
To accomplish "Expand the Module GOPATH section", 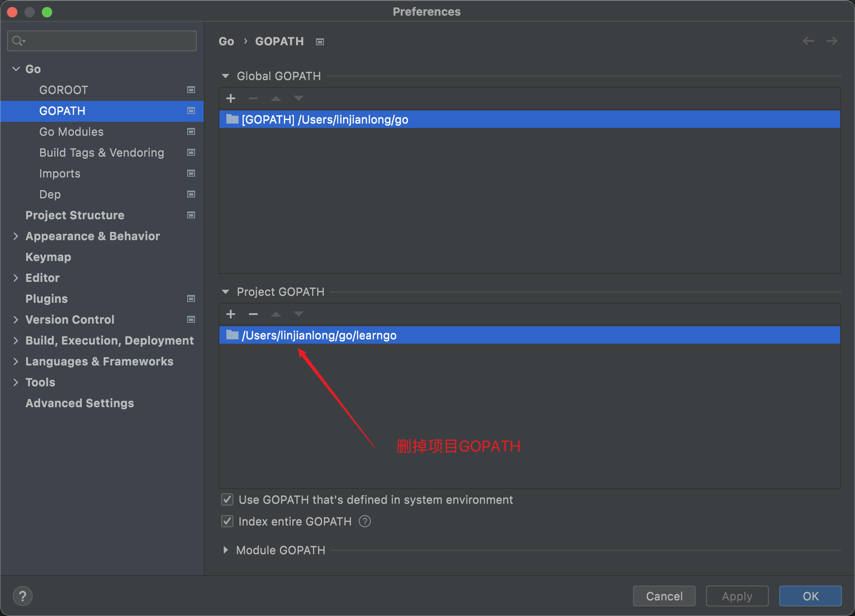I will [x=226, y=550].
